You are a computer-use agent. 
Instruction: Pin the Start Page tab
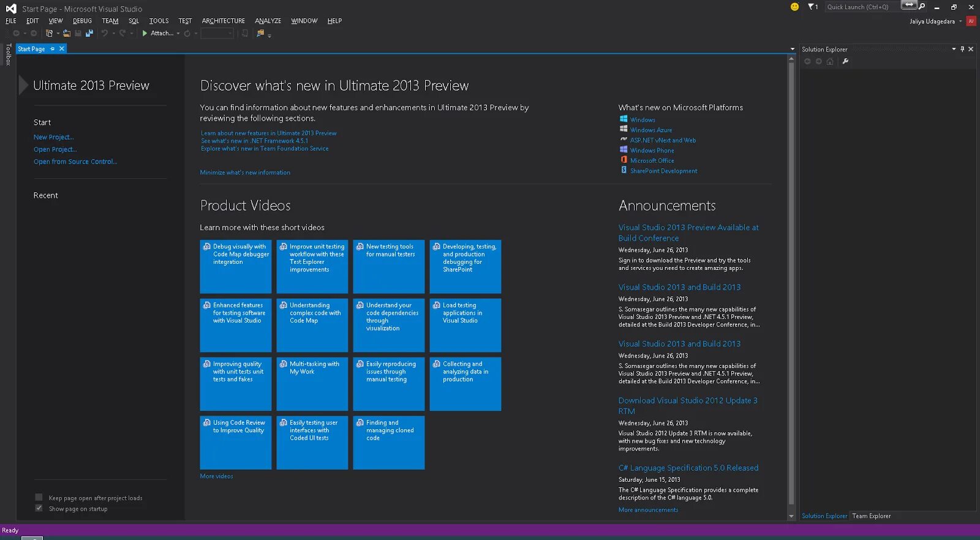coord(53,49)
